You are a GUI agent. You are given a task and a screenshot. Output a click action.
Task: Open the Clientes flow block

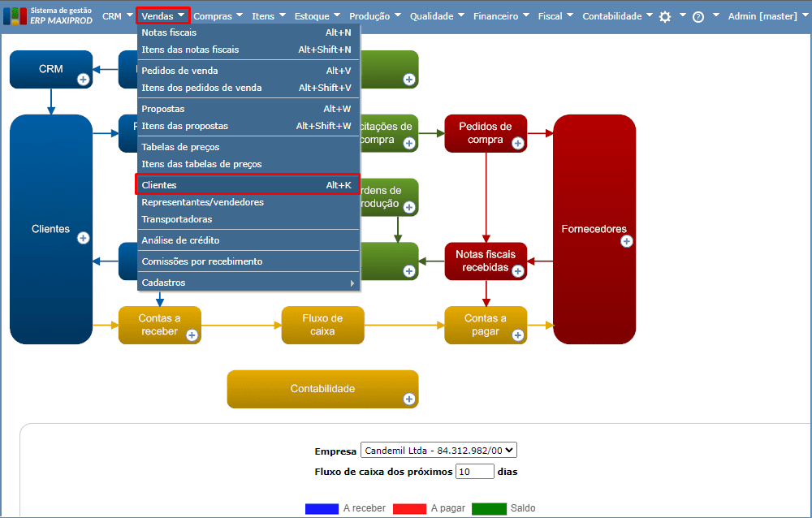click(50, 229)
